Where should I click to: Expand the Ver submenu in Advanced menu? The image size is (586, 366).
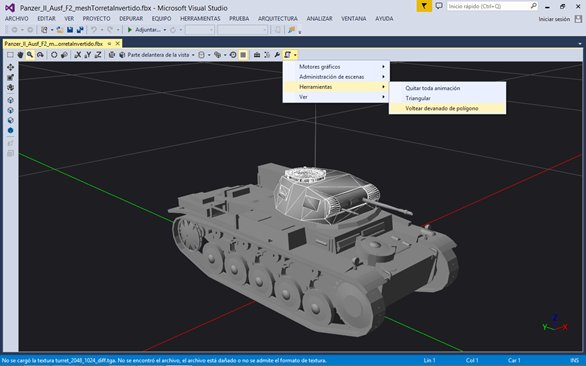[336, 97]
